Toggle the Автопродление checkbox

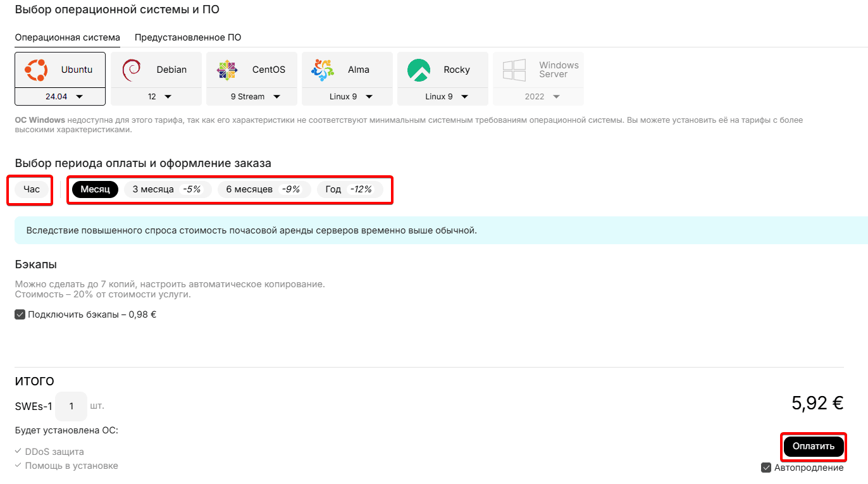pyautogui.click(x=766, y=468)
